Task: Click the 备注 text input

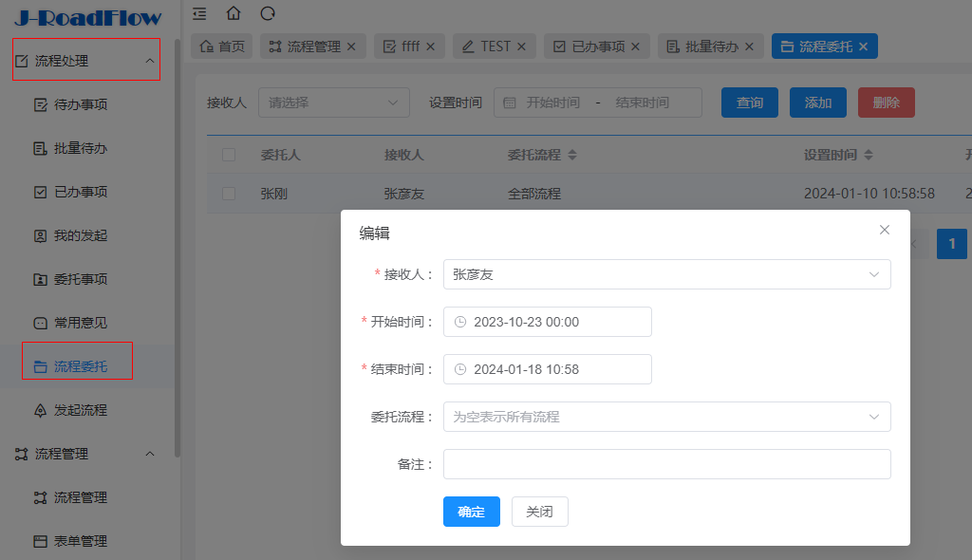Action: click(x=667, y=464)
